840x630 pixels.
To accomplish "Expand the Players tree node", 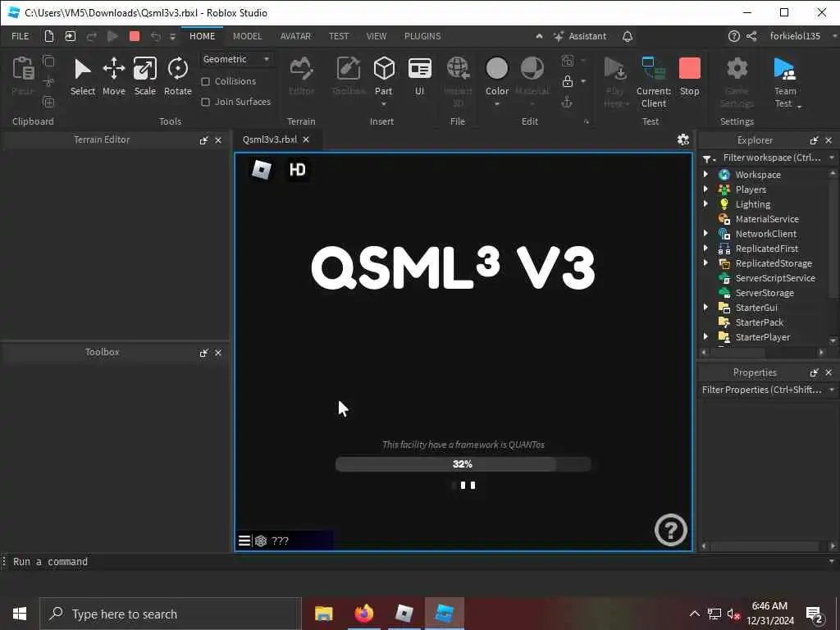I will (x=705, y=189).
